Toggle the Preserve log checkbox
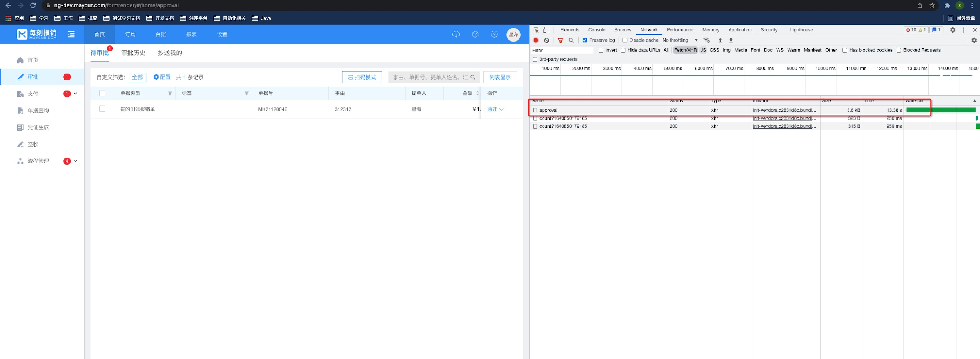 pos(585,40)
